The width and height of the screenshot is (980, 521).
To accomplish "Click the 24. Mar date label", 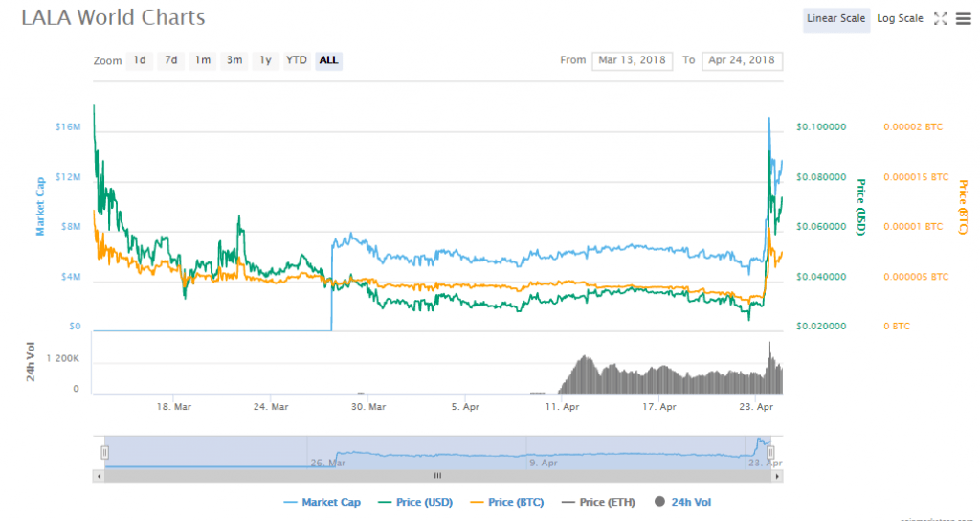I will click(271, 407).
